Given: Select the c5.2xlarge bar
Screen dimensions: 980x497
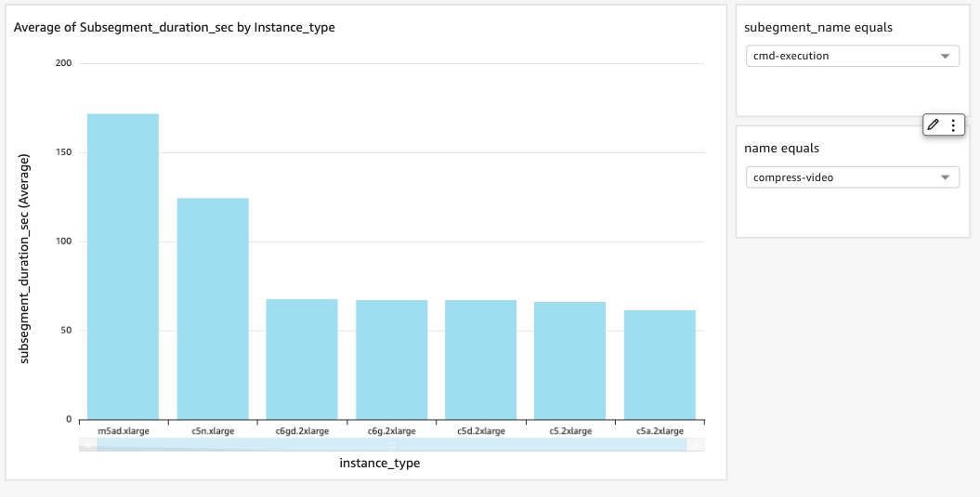Looking at the screenshot, I should click(570, 360).
